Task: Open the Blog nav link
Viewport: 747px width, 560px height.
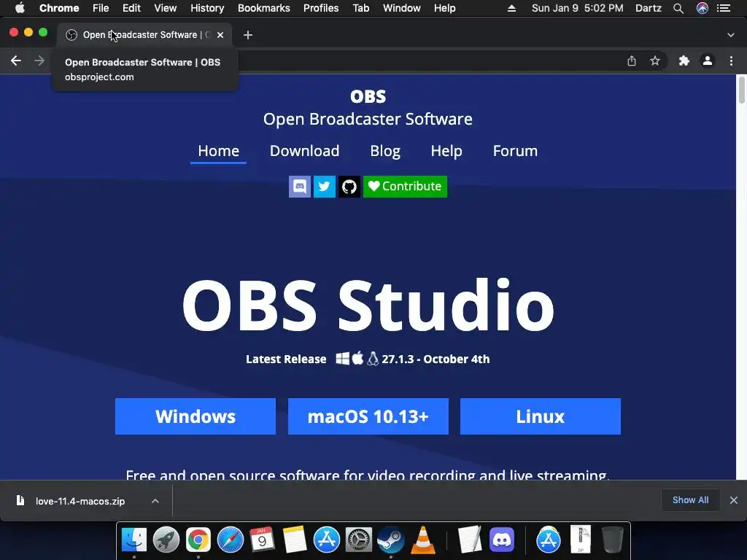Action: click(x=385, y=151)
